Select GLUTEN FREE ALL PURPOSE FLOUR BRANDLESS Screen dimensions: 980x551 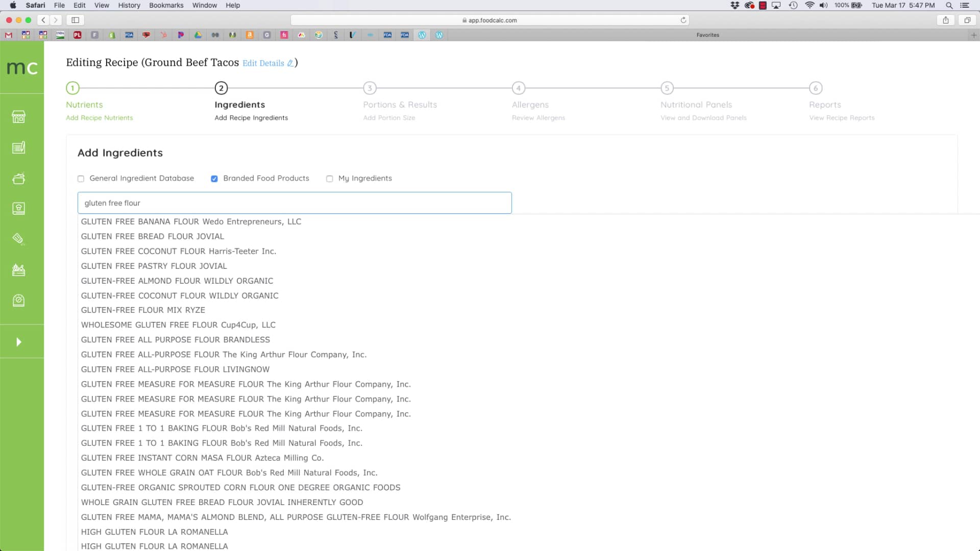175,339
